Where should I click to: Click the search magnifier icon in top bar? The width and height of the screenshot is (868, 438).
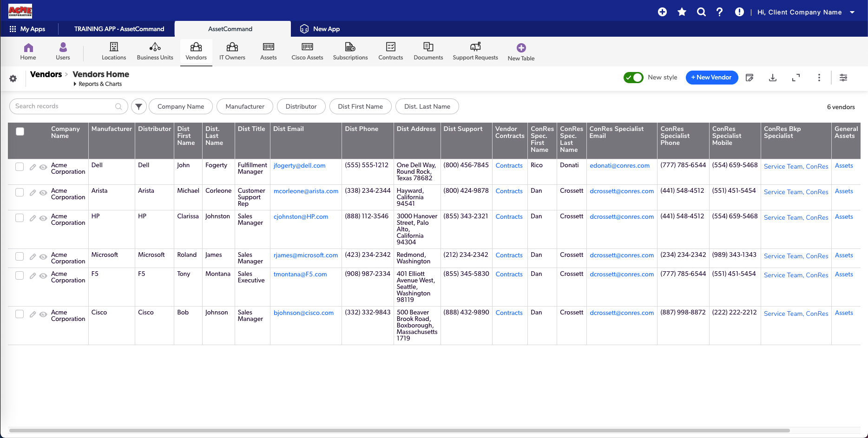tap(701, 12)
